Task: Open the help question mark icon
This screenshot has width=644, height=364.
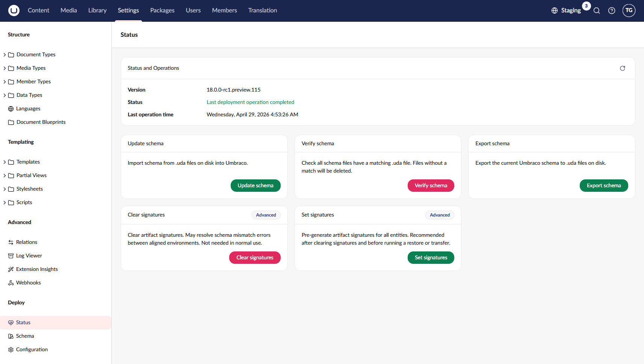Action: (612, 11)
